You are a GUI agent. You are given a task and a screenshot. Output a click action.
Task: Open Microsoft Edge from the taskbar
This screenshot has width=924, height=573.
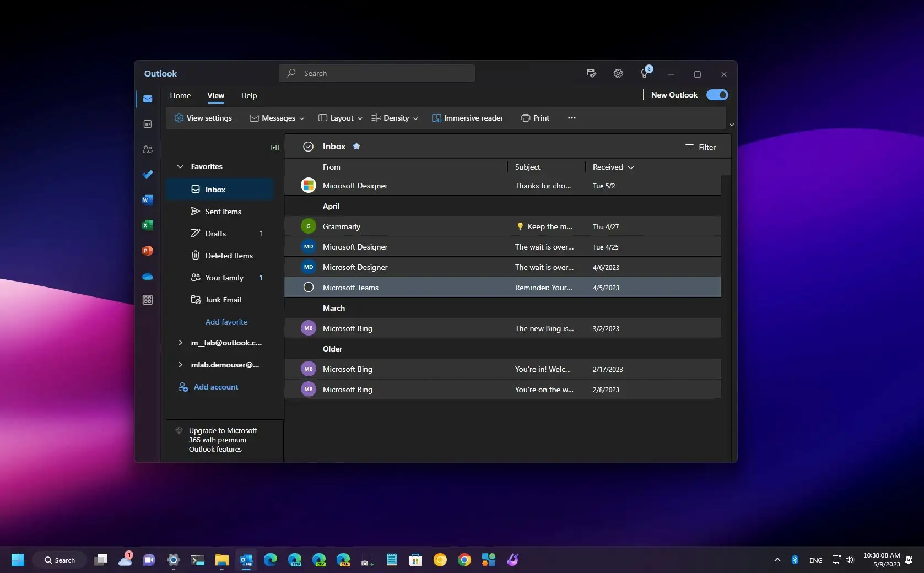270,559
